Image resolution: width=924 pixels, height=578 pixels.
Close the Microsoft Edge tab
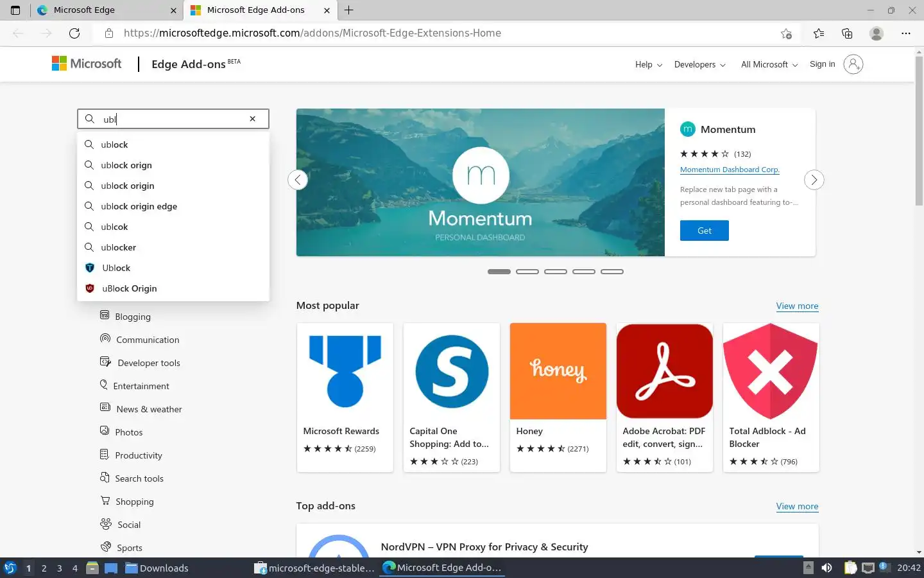click(x=173, y=10)
